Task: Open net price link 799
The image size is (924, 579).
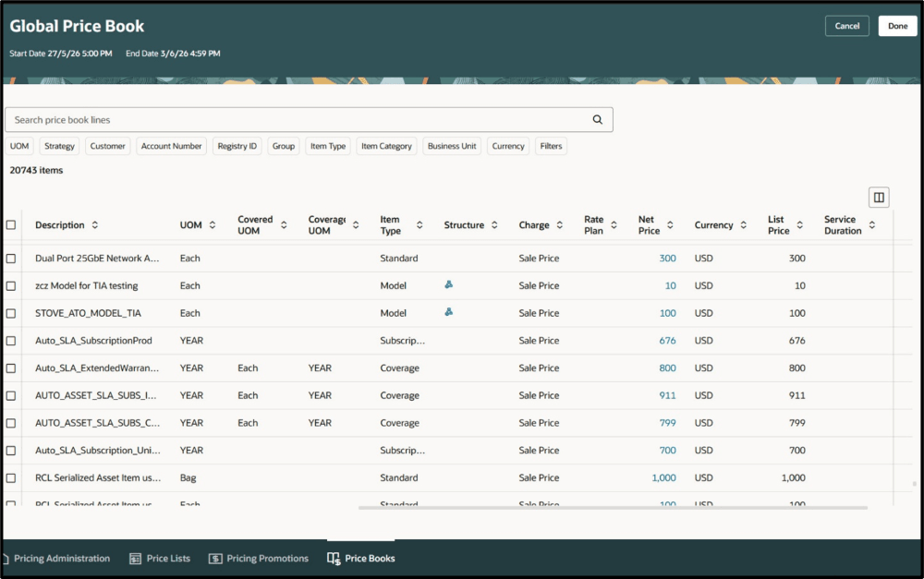Action: coord(667,423)
